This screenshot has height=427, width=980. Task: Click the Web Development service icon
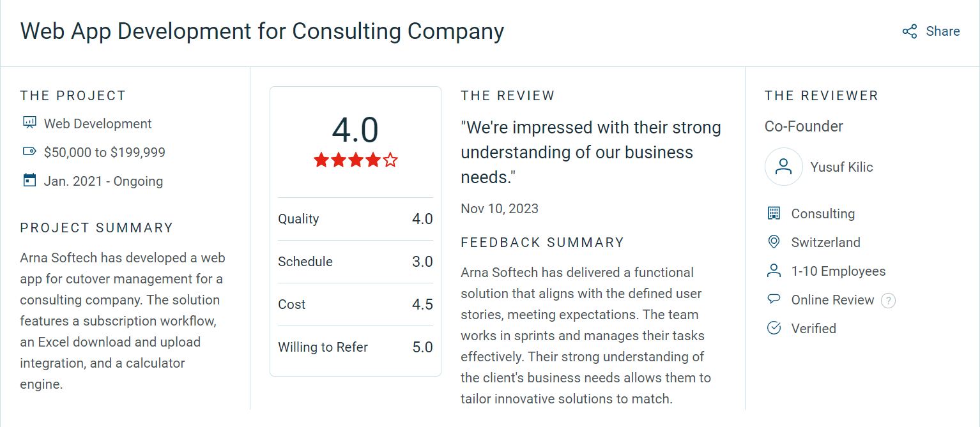pyautogui.click(x=28, y=122)
